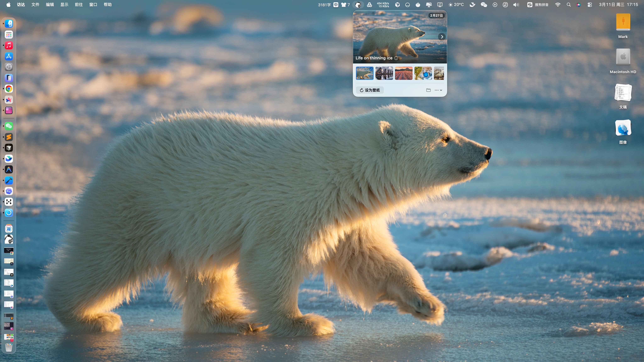Open the Music app in the dock
The image size is (644, 362).
click(9, 45)
